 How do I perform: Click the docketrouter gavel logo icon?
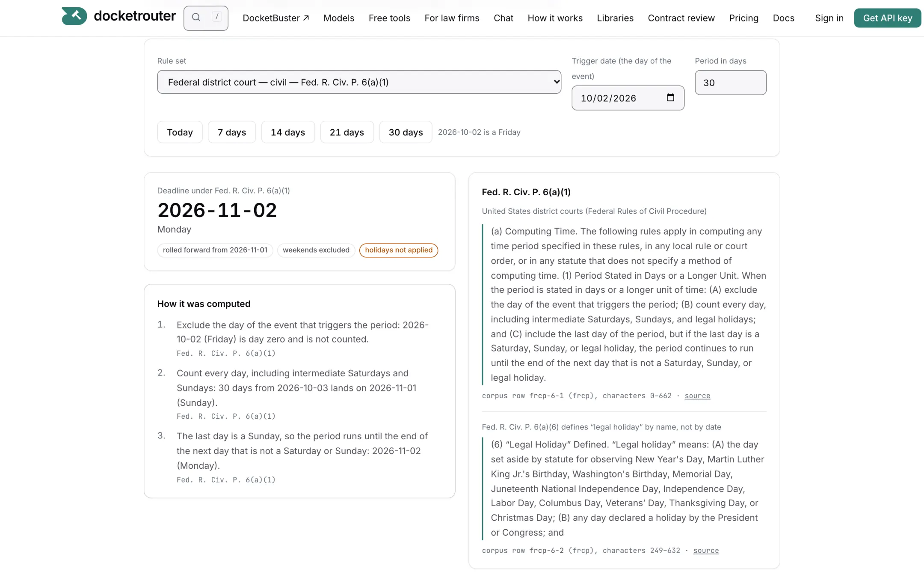(74, 16)
